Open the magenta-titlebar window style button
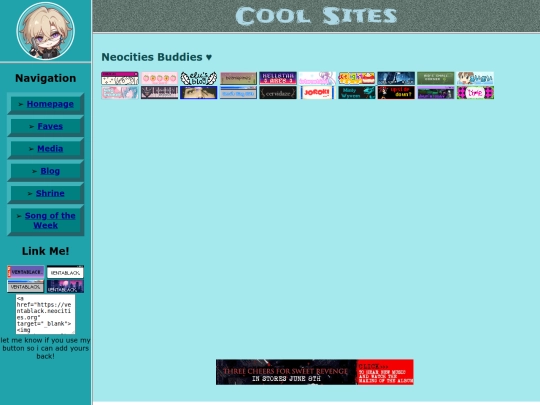Screen dimensions: 540x405 click(120, 78)
